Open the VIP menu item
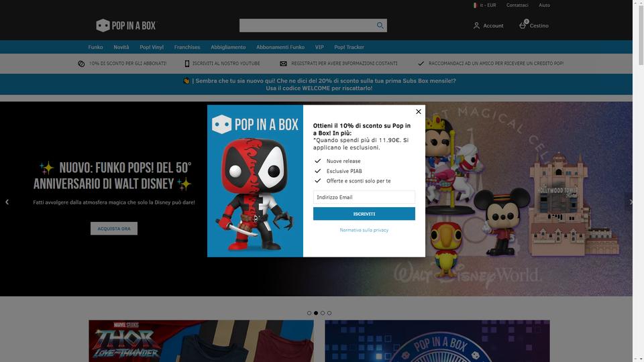The width and height of the screenshot is (644, 362). 319,47
